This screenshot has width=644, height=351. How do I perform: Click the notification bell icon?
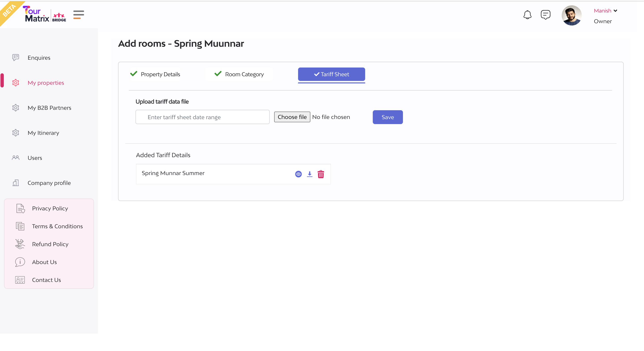(x=527, y=15)
